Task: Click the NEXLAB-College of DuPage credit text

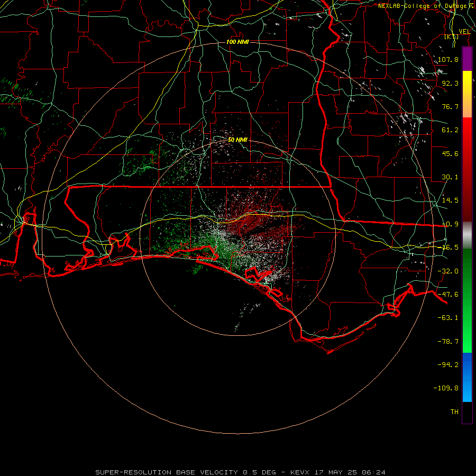Action: point(426,6)
